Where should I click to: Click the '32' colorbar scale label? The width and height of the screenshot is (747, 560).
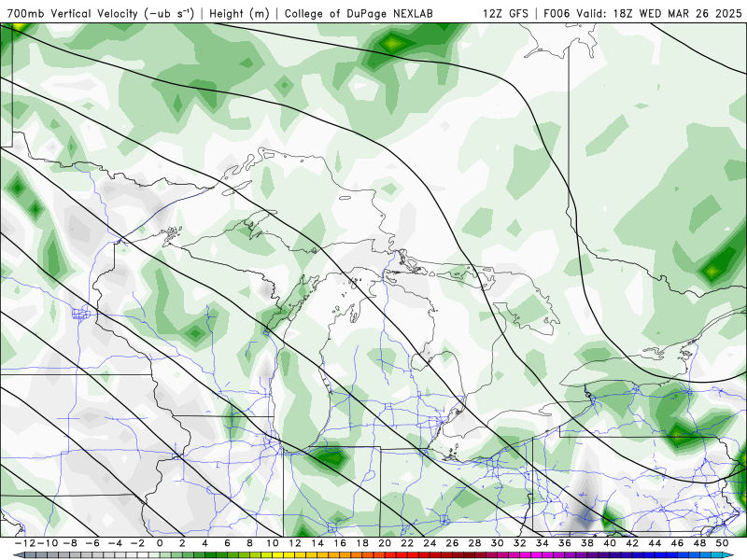[520, 543]
